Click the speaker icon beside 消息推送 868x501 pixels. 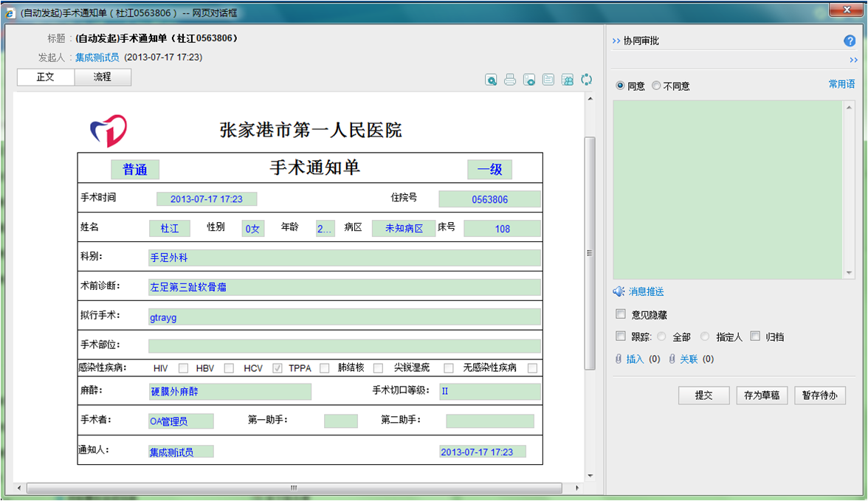tap(619, 291)
